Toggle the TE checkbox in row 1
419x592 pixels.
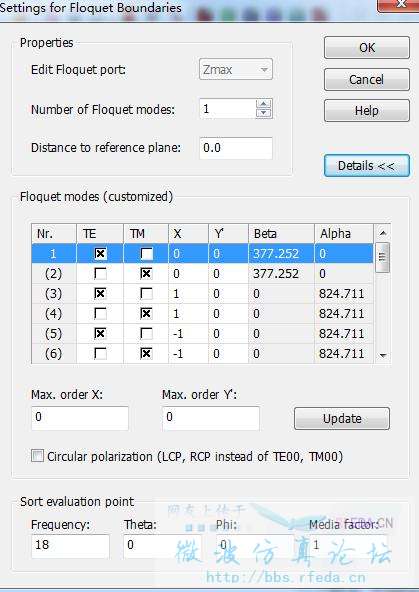100,253
